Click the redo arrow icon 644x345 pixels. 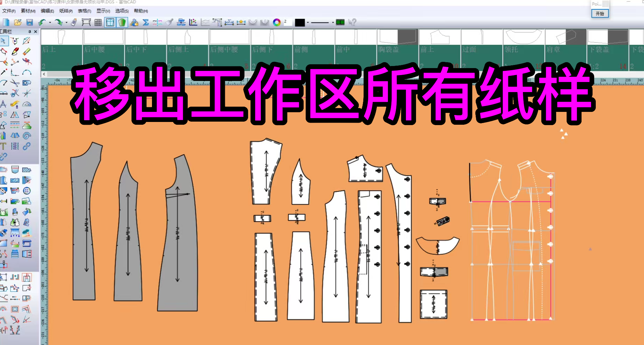59,23
